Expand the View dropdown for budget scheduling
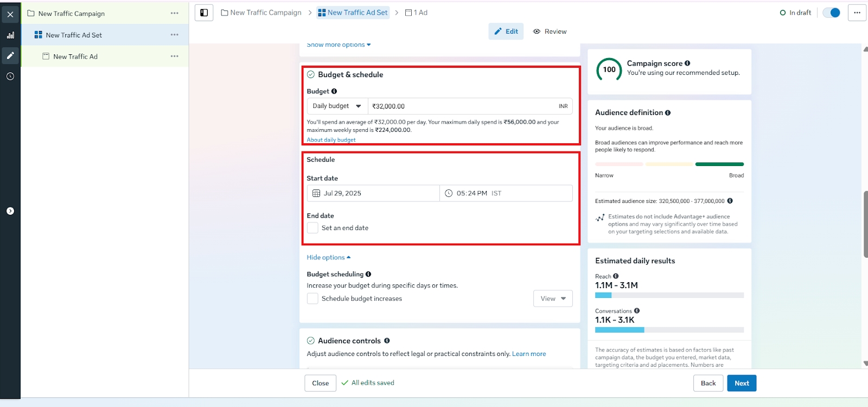The width and height of the screenshot is (868, 407). click(x=553, y=298)
